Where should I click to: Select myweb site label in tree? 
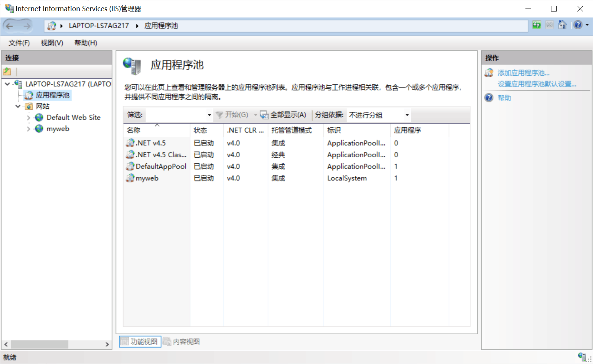(x=58, y=129)
